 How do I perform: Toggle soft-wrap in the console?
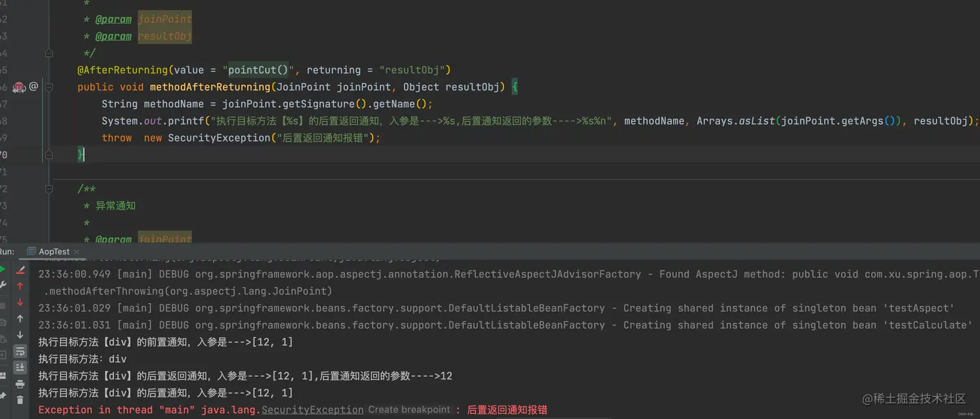(x=20, y=351)
